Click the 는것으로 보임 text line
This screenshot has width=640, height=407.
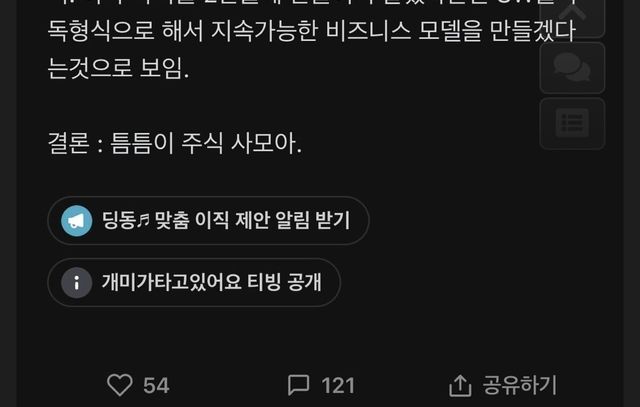tap(118, 68)
